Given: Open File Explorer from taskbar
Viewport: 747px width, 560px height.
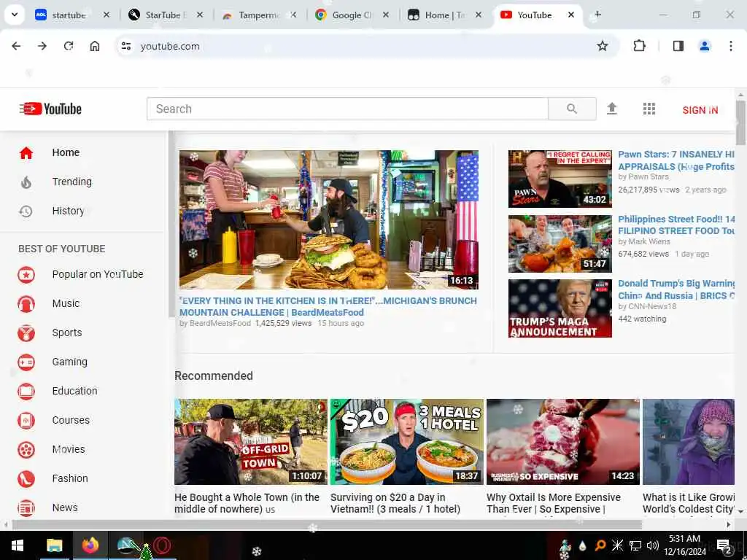Looking at the screenshot, I should [x=54, y=545].
